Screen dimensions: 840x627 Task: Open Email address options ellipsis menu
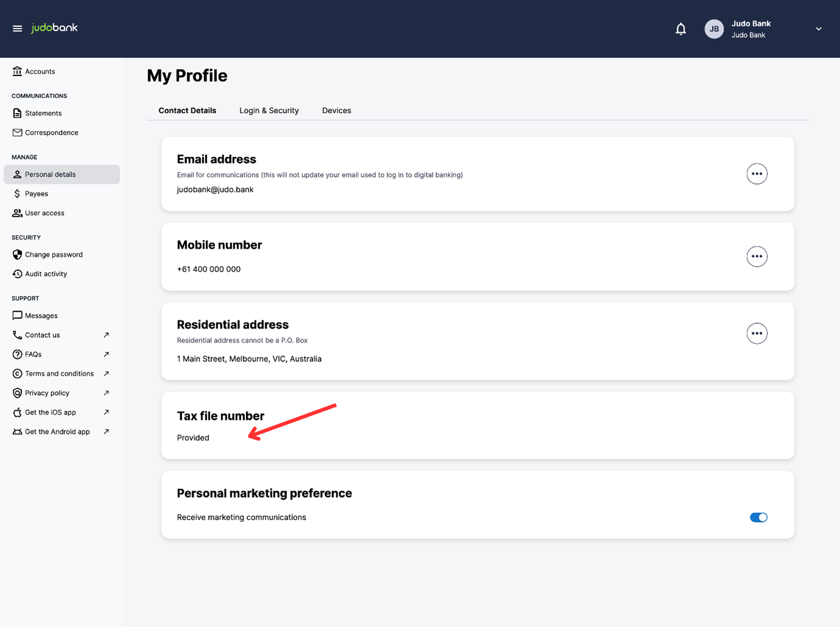click(757, 174)
